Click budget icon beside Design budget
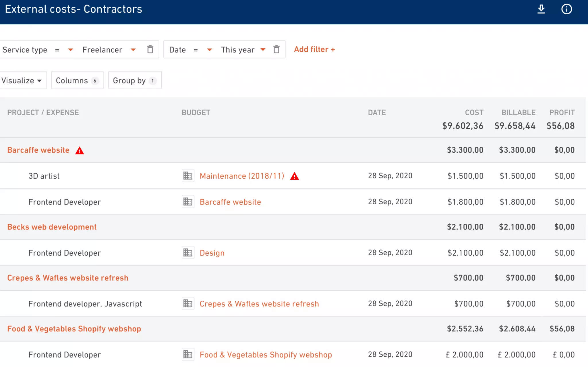Screen dimensions: 588x367 [188, 253]
